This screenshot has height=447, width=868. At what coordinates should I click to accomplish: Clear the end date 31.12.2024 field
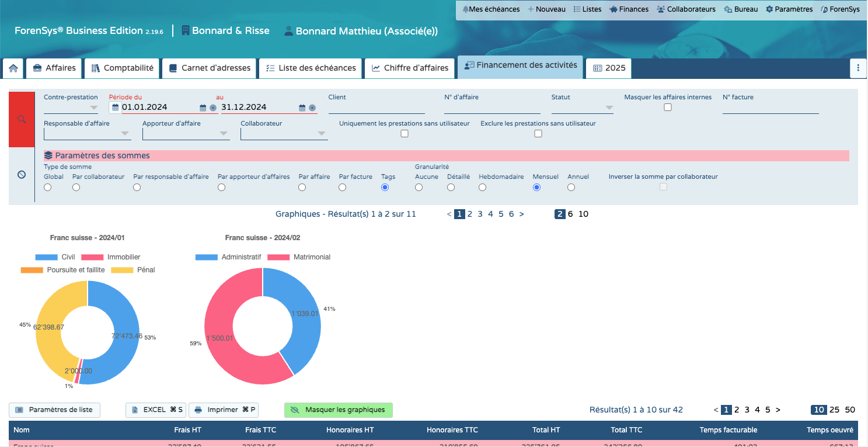coord(312,108)
